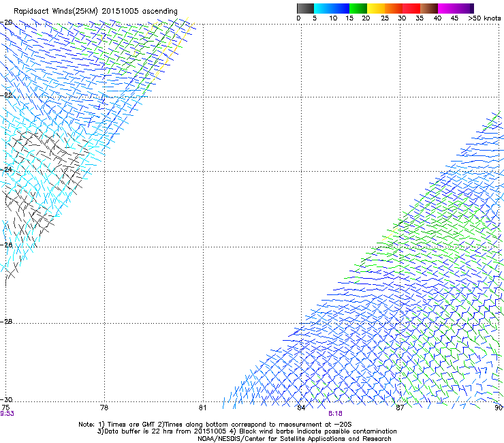Click the '90' longitude axis label
Viewport: 504px width, 443px height.
tap(499, 408)
